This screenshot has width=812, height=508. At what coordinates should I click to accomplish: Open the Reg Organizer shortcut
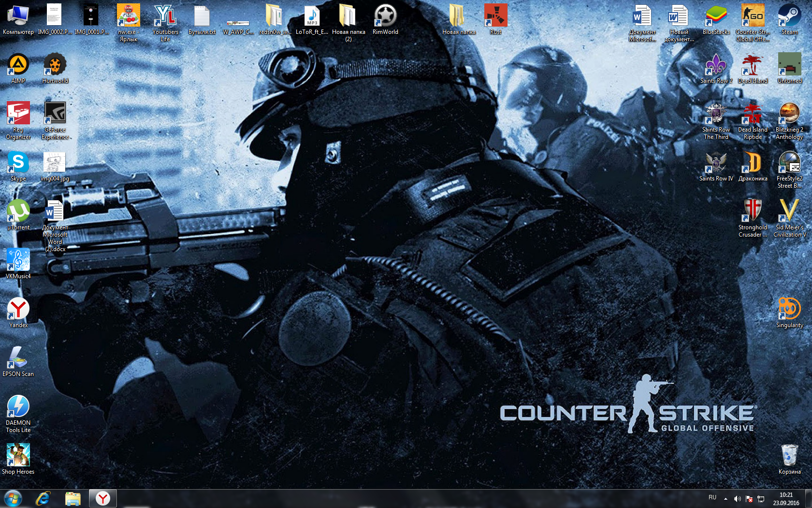[x=18, y=120]
